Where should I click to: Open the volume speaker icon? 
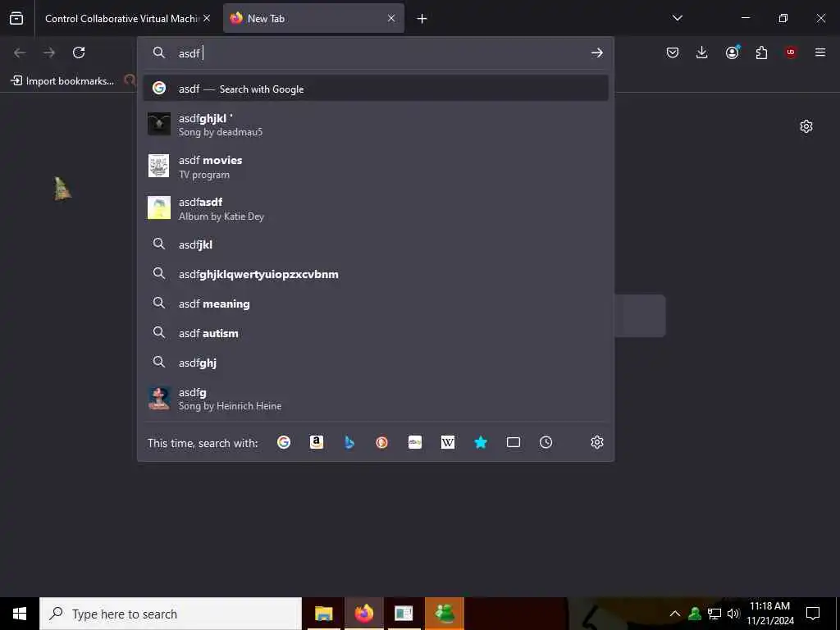click(733, 614)
